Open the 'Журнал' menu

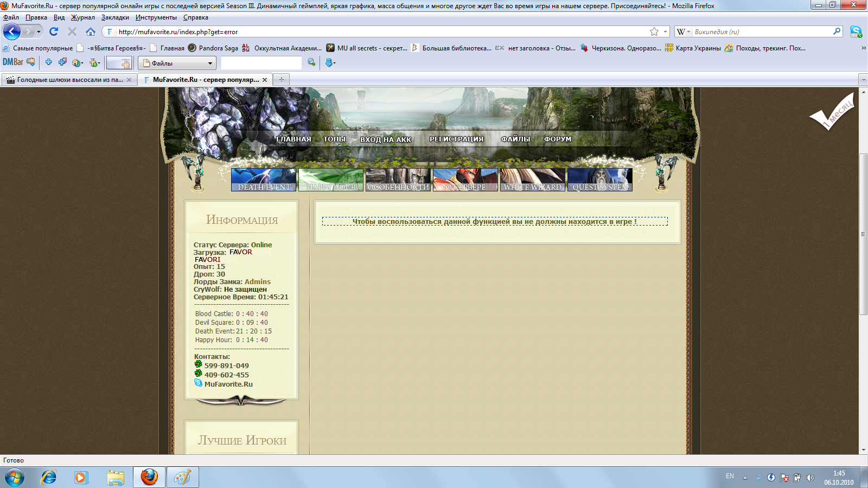[82, 17]
